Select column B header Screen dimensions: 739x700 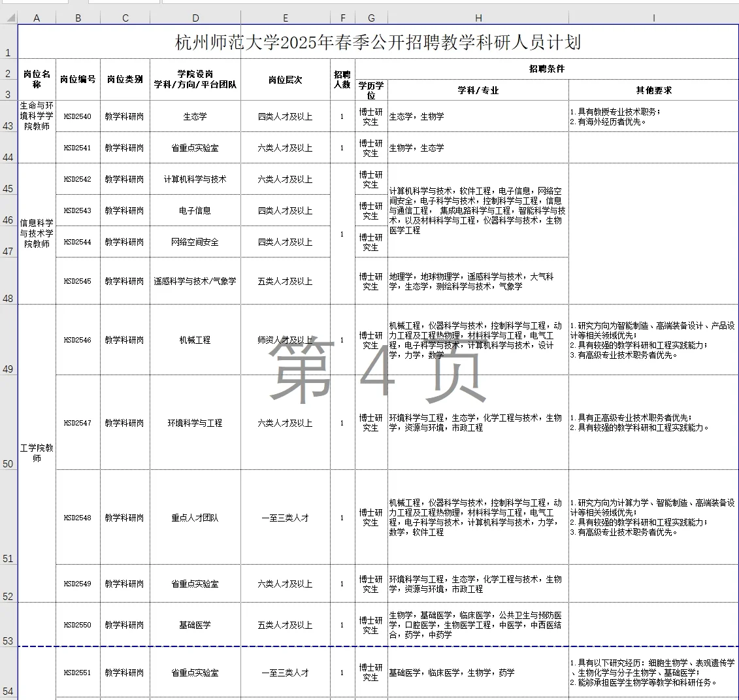click(x=78, y=18)
